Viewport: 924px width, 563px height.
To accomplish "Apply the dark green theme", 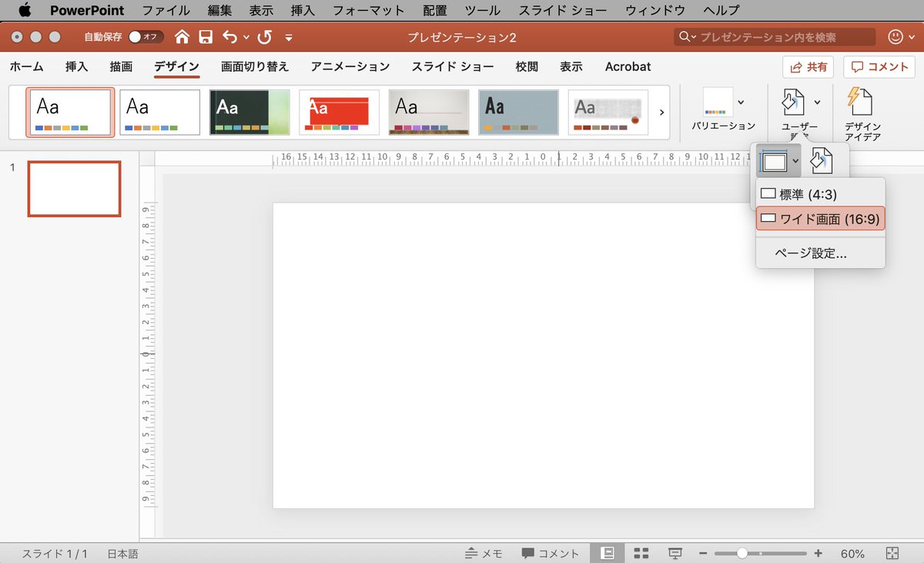I will pos(249,112).
